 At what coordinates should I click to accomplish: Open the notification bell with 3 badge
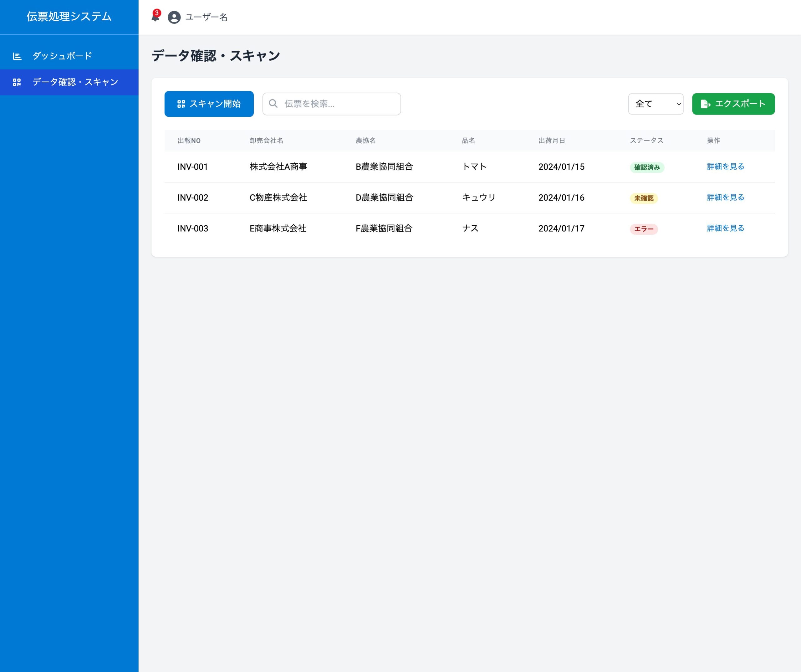pyautogui.click(x=156, y=16)
